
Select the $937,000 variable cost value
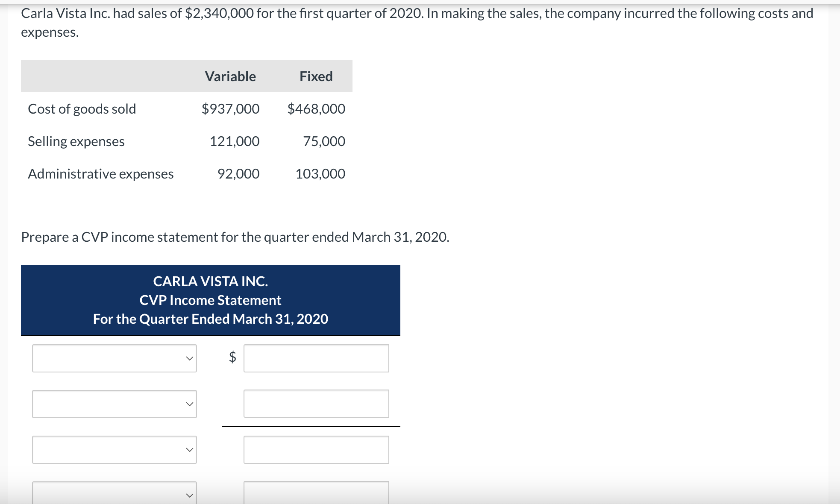click(230, 109)
